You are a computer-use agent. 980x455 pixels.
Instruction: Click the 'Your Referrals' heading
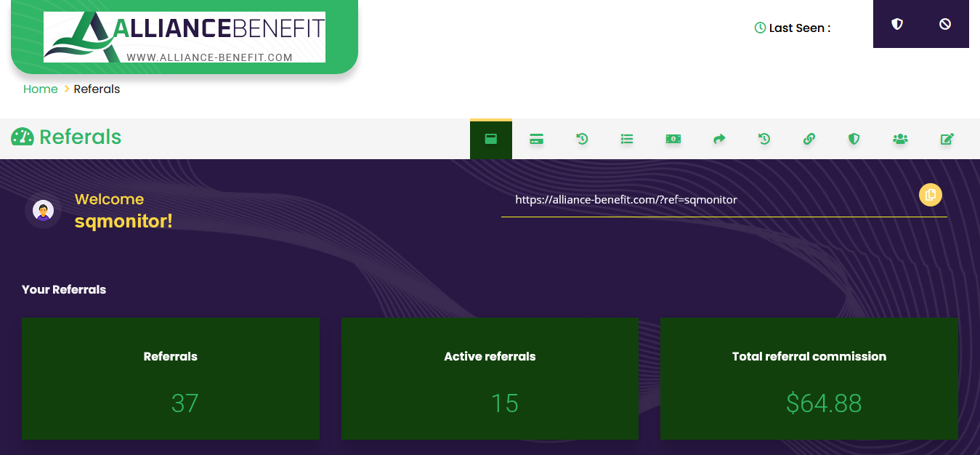[x=64, y=289]
